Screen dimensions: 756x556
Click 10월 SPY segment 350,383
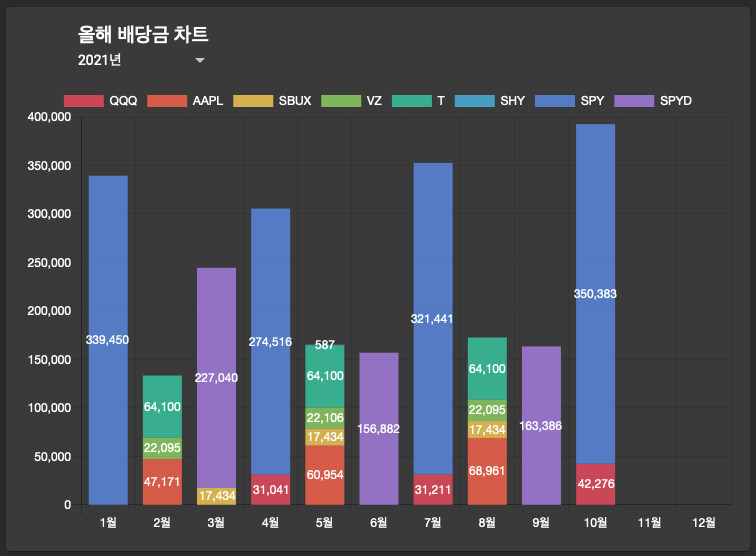[595, 294]
